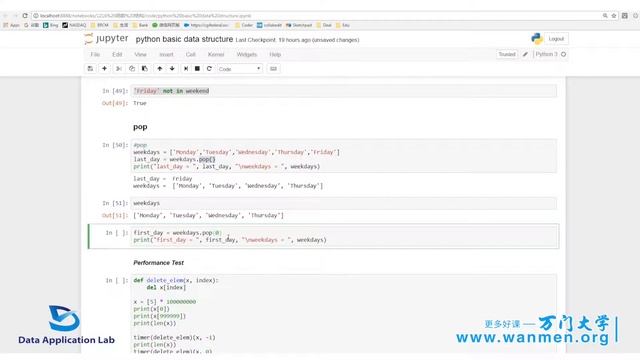Move the selected cell up
640x360 pixels.
click(160, 69)
